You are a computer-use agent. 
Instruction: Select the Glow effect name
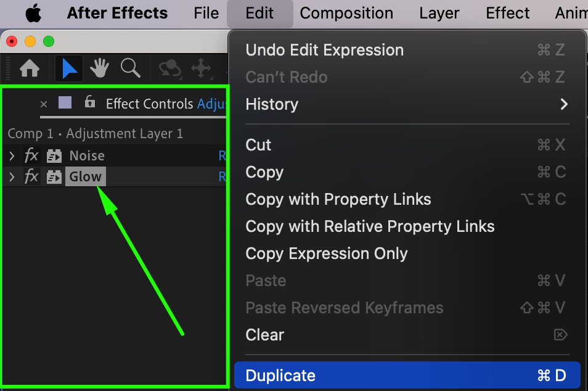tap(86, 176)
